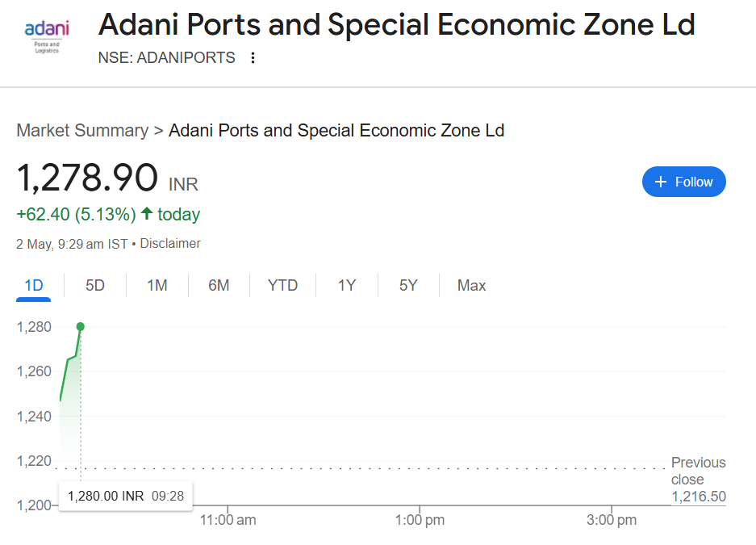Click the green up arrow next to today

point(147,213)
